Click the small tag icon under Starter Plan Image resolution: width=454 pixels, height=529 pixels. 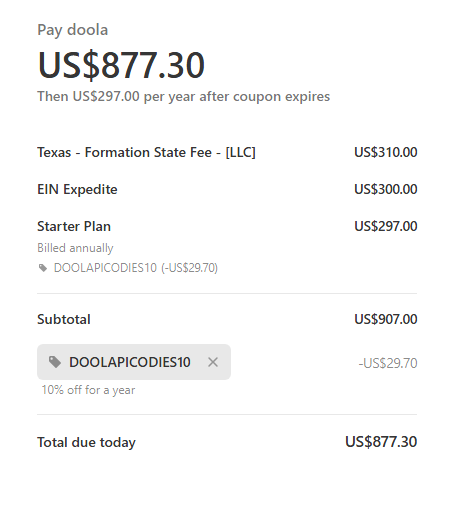[x=43, y=268]
